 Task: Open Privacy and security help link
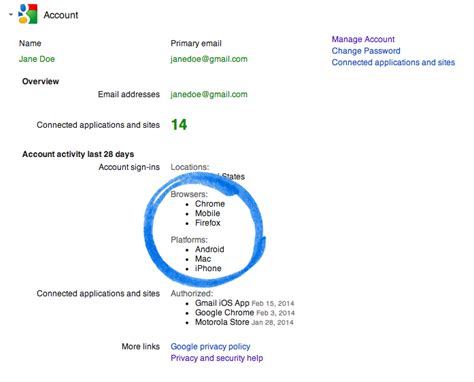[x=217, y=358]
